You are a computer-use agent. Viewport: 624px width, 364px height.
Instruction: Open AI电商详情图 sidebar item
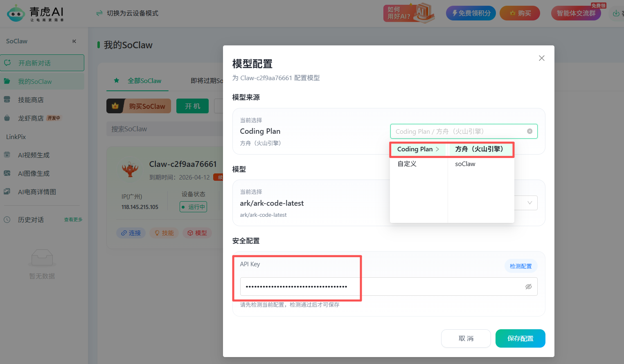tap(42, 192)
